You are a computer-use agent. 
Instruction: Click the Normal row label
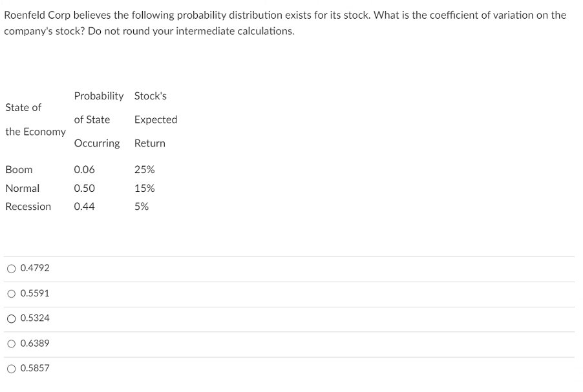coord(23,188)
